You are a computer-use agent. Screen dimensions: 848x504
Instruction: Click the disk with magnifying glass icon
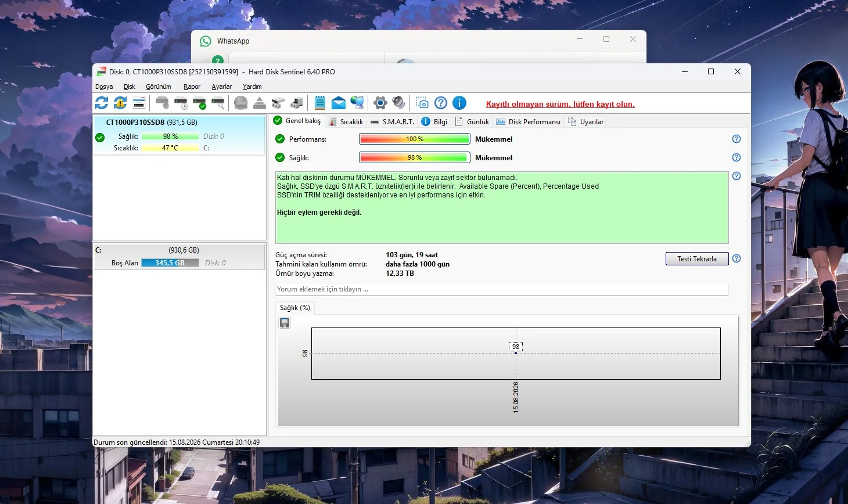tap(218, 103)
